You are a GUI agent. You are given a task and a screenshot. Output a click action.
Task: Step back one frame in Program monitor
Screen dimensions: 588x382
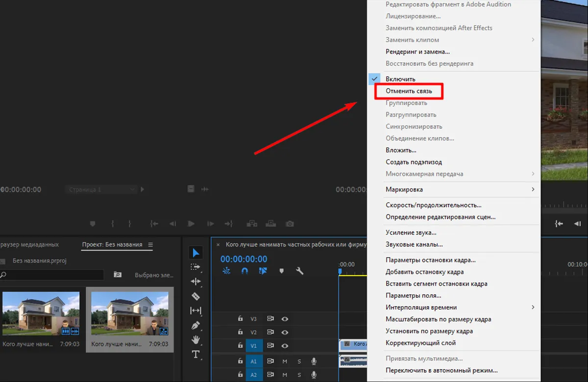click(577, 223)
